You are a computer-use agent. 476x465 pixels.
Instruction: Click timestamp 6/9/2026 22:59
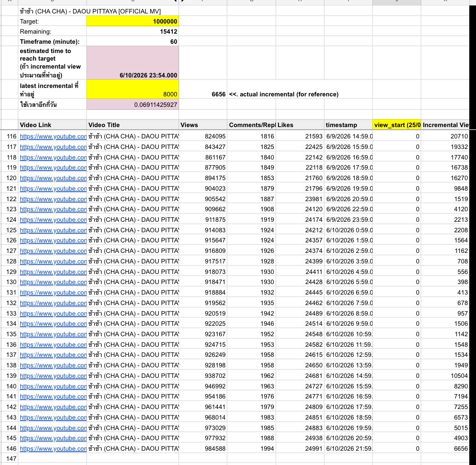pos(349,209)
